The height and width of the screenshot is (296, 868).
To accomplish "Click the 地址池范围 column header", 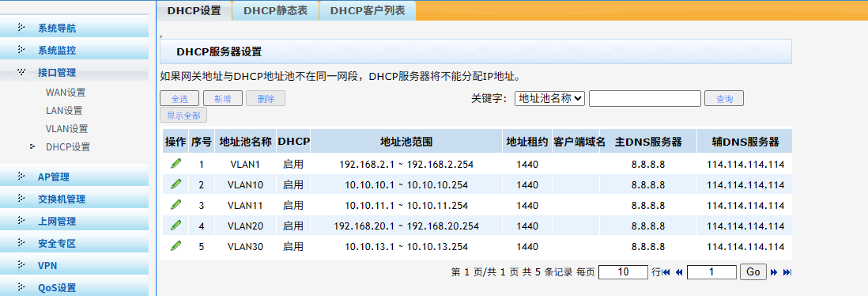I will (x=406, y=142).
